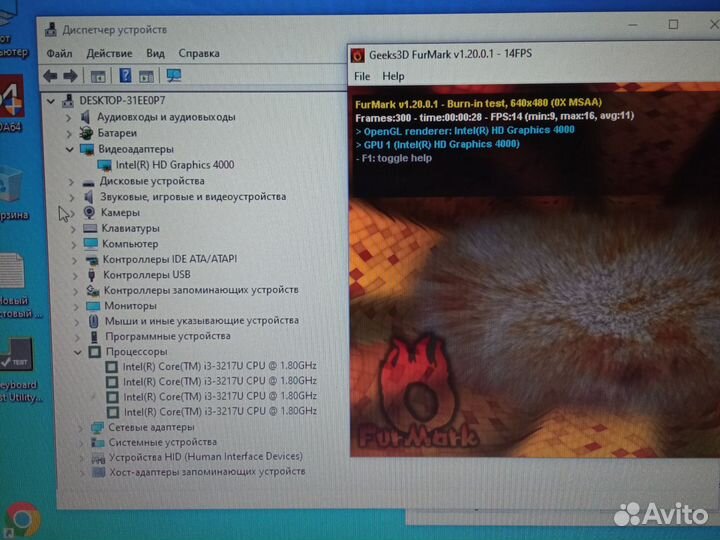Click the Камеры webcam icon
The height and width of the screenshot is (540, 720).
click(89, 212)
